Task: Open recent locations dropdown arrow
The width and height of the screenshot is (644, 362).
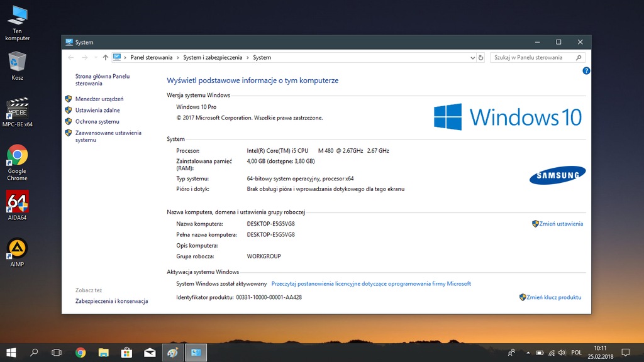Action: click(x=96, y=57)
